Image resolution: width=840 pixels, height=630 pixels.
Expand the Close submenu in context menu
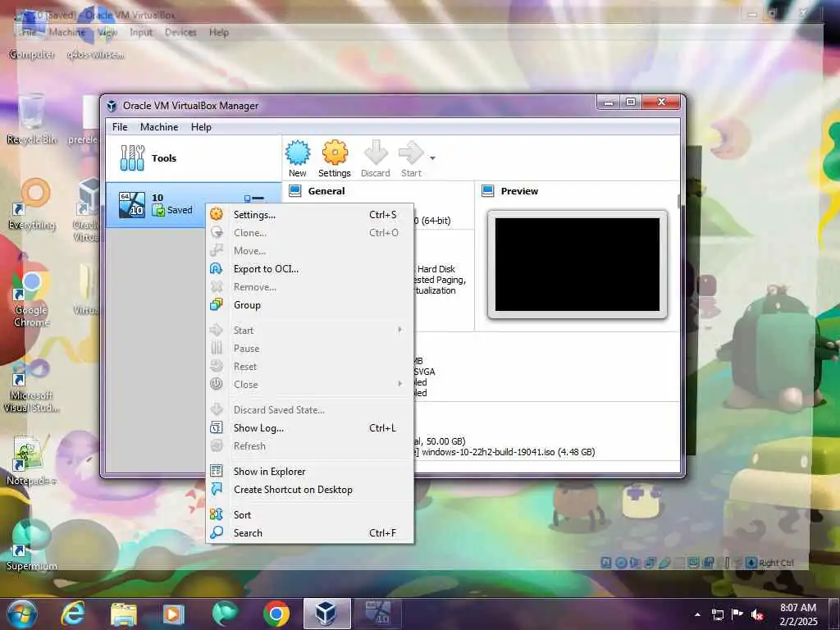click(309, 385)
